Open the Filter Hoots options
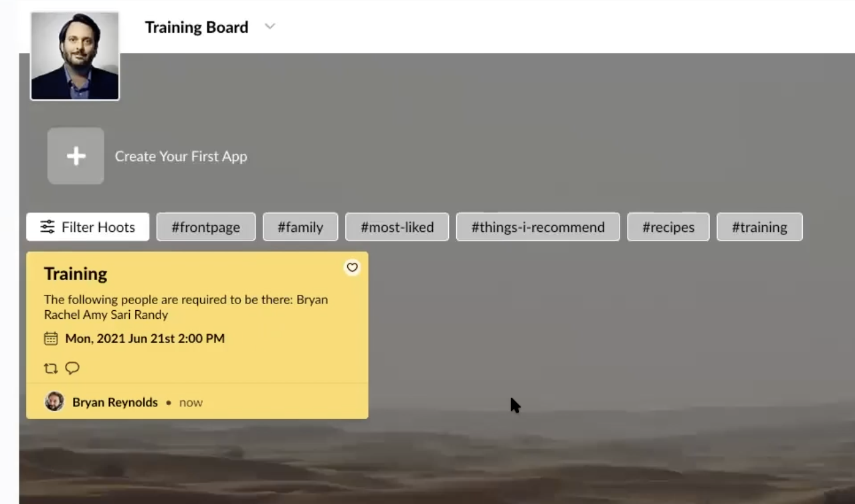 point(88,227)
